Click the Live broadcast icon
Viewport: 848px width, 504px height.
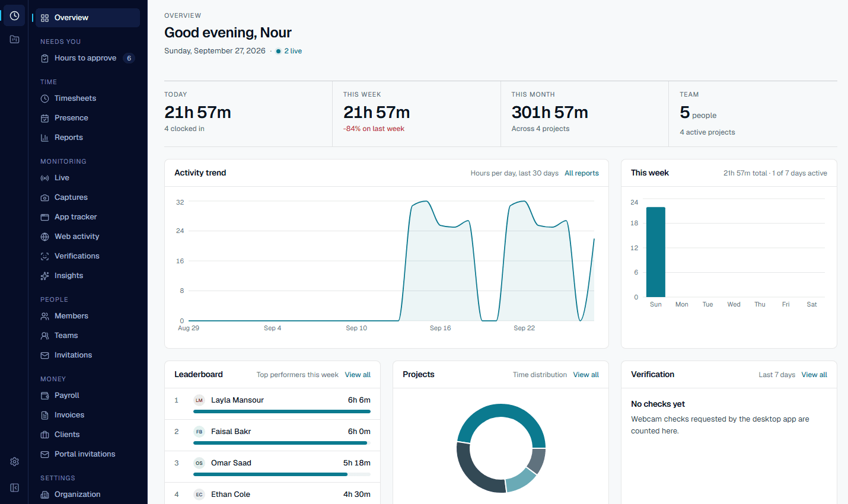(44, 178)
